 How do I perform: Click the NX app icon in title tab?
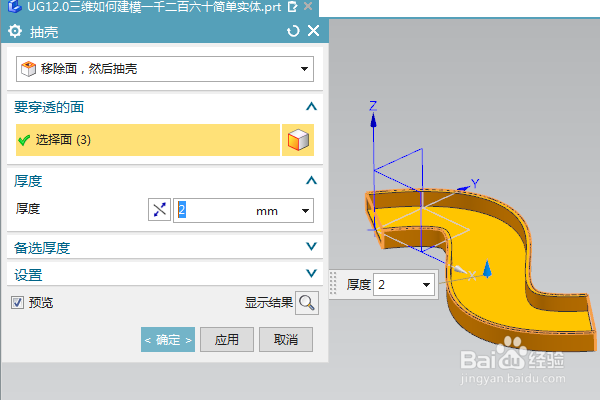pos(15,7)
